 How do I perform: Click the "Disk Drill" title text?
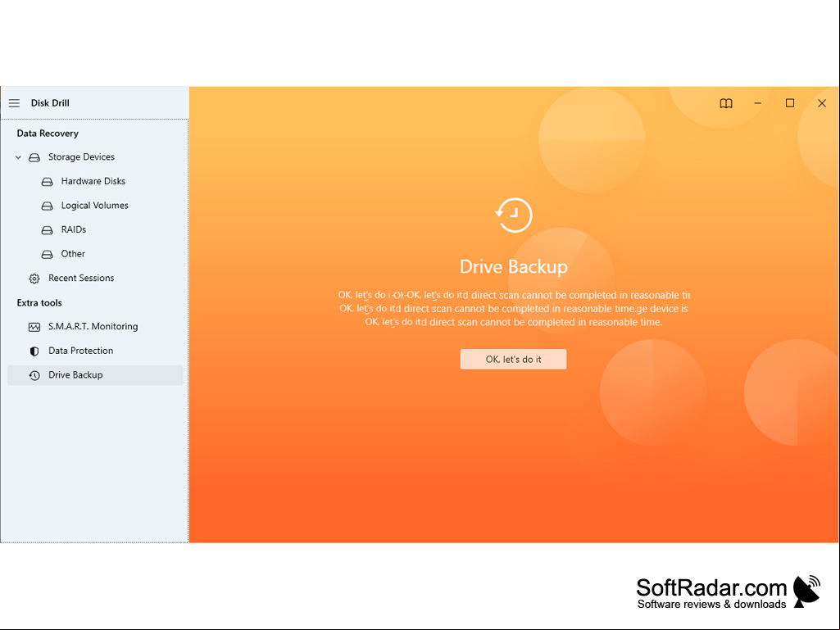click(50, 103)
